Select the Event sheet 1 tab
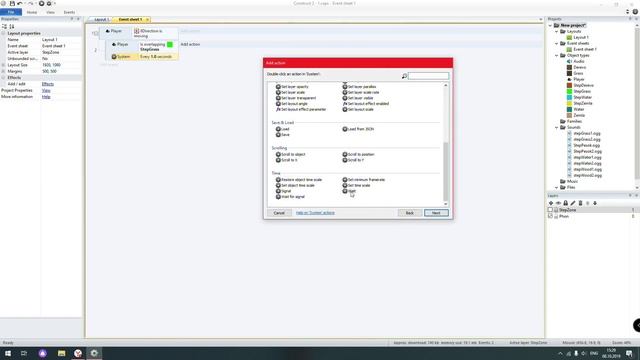Viewport: 640px width, 360px height. [130, 19]
